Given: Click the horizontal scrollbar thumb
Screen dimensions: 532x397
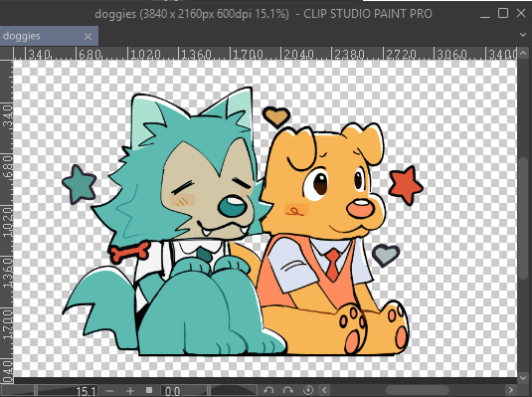Looking at the screenshot, I should (x=418, y=390).
